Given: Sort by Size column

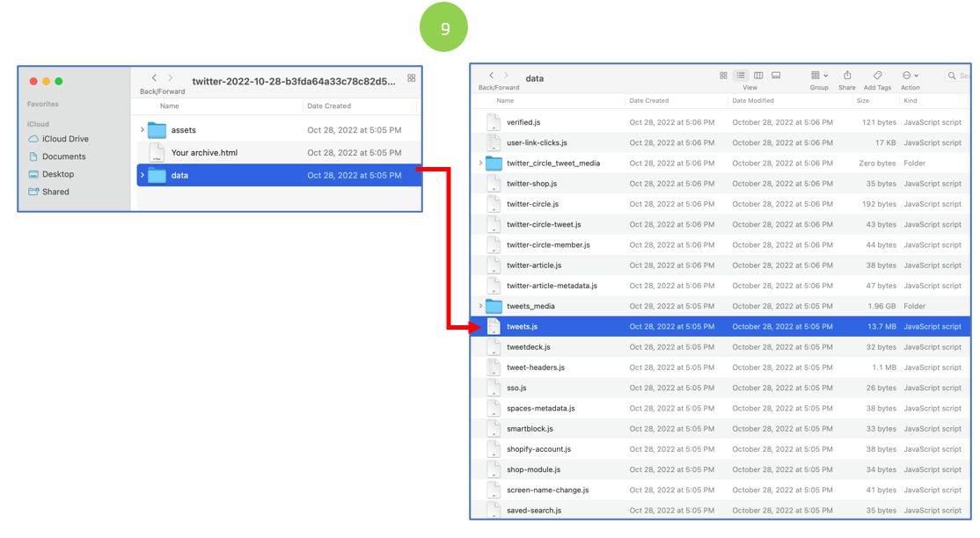Looking at the screenshot, I should [x=862, y=100].
